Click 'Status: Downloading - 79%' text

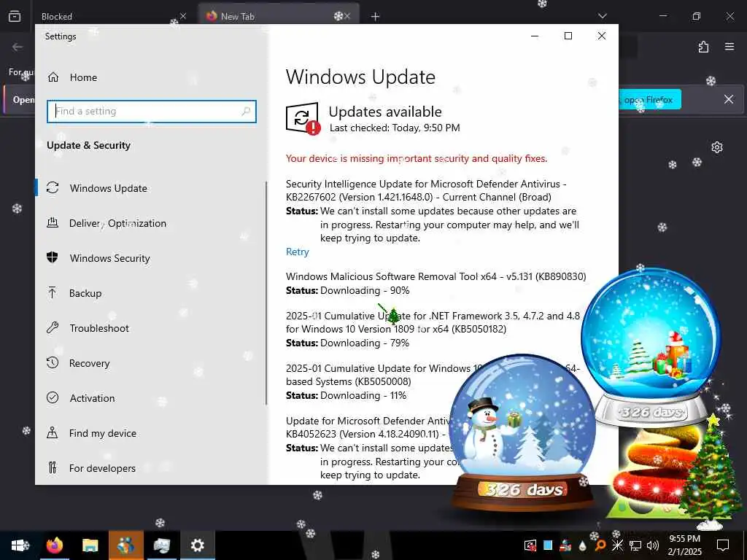(347, 343)
